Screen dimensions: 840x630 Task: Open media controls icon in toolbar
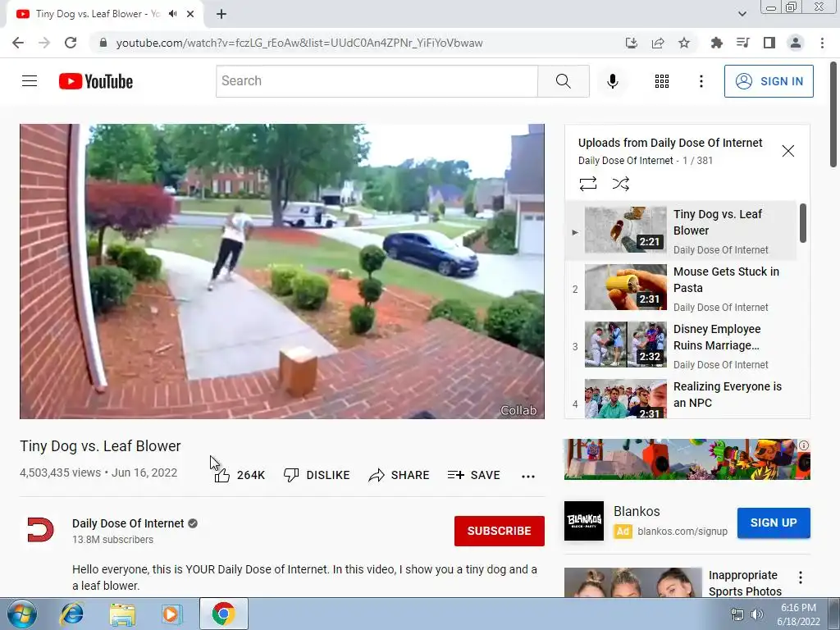coord(742,43)
